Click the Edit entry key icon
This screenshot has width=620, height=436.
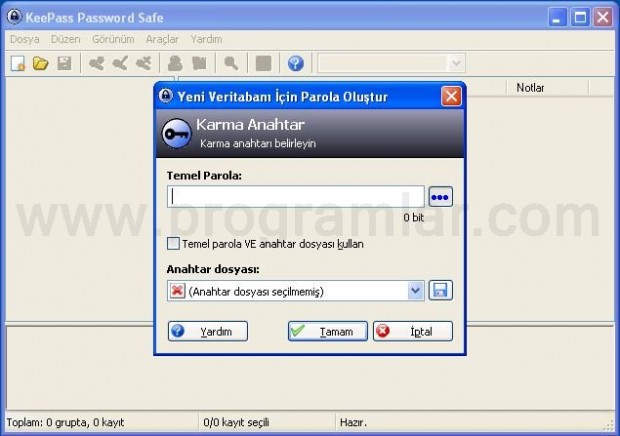point(120,63)
